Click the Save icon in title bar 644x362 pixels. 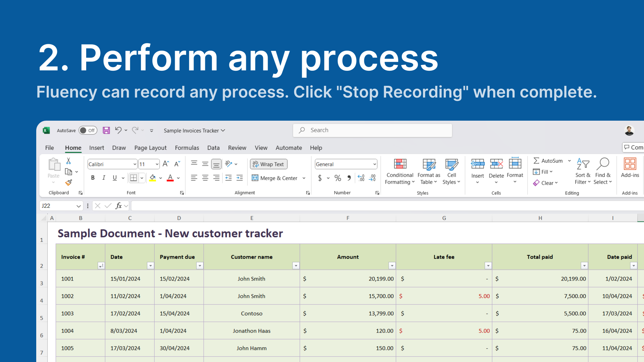[x=106, y=130]
